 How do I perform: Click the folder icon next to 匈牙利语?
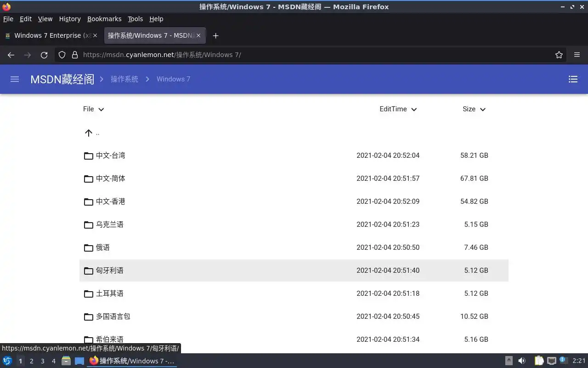coord(89,270)
